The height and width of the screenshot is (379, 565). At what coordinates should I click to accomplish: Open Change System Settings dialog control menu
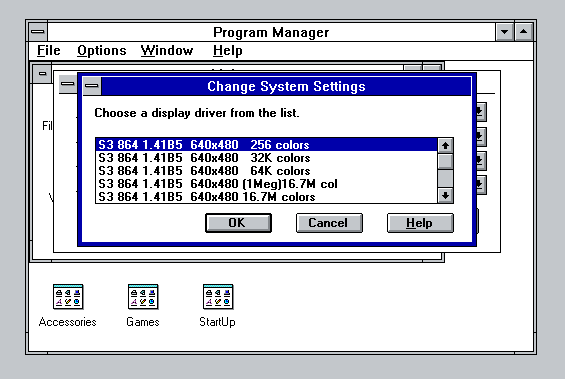pyautogui.click(x=92, y=86)
